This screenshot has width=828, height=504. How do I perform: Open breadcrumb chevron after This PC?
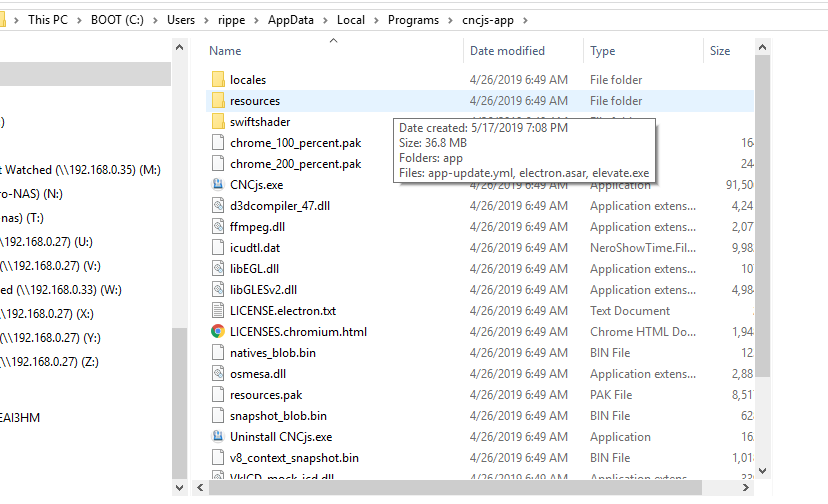tap(79, 20)
